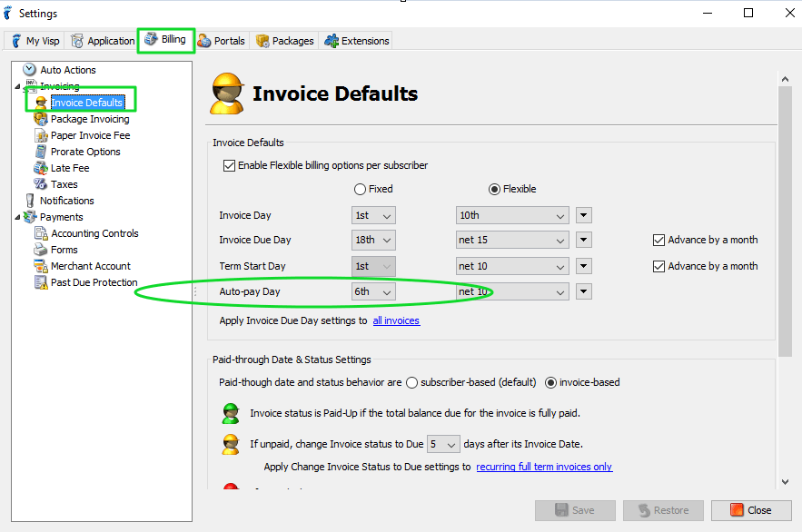The height and width of the screenshot is (532, 802).
Task: Click arrow button beside flexible Invoice Day
Action: [584, 215]
